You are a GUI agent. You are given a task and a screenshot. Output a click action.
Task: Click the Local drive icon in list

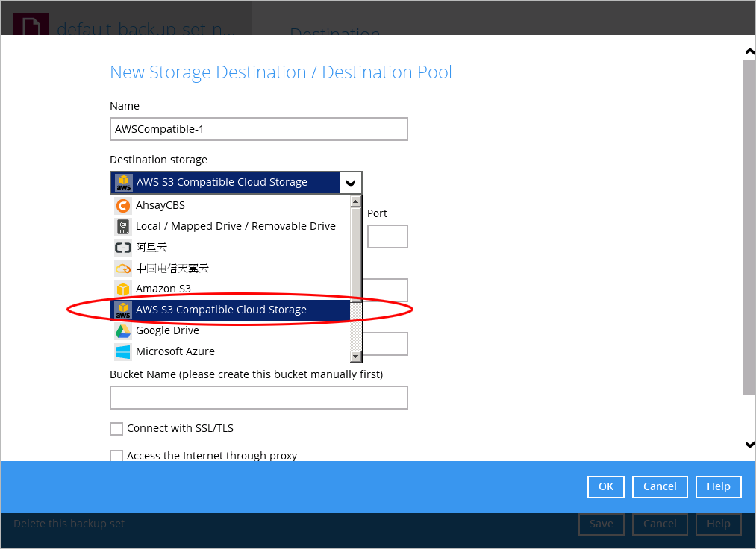tap(123, 226)
